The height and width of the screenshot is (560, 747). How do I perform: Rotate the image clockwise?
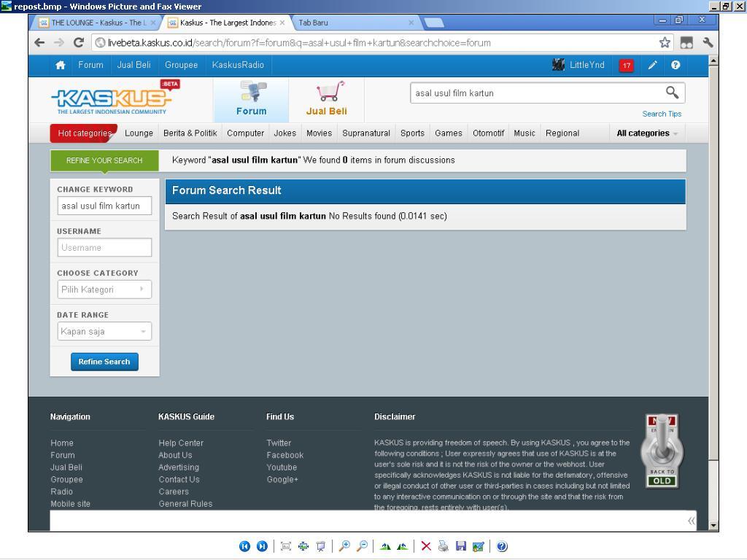click(x=385, y=546)
